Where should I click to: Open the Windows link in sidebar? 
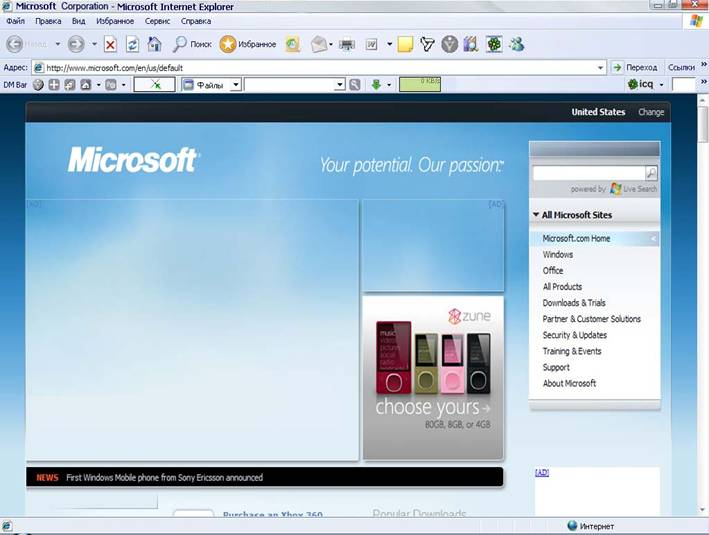click(x=558, y=255)
